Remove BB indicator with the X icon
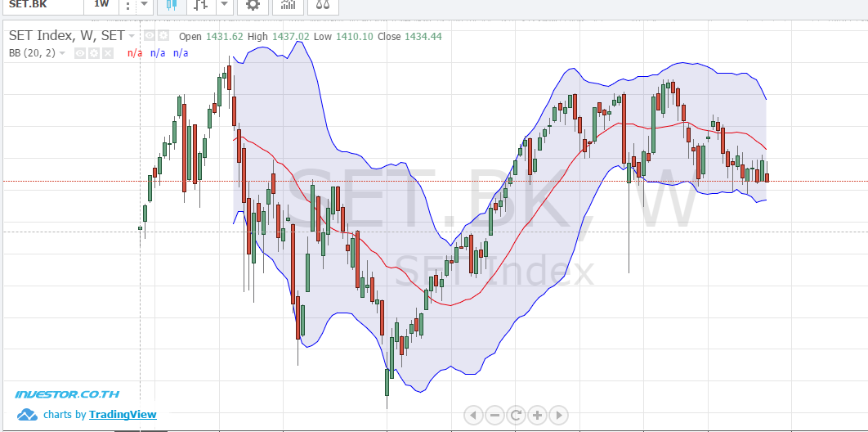The height and width of the screenshot is (432, 868). (x=108, y=53)
